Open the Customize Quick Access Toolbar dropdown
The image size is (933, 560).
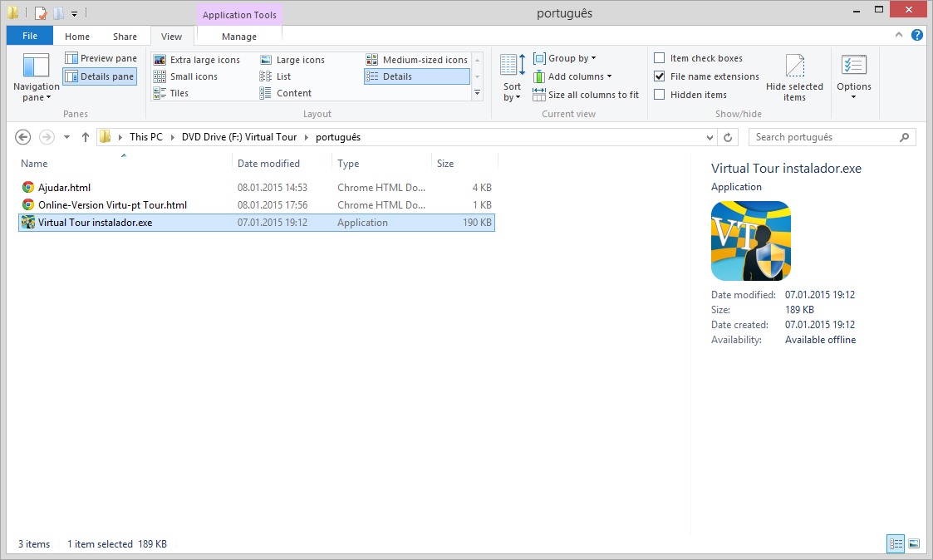click(x=75, y=13)
